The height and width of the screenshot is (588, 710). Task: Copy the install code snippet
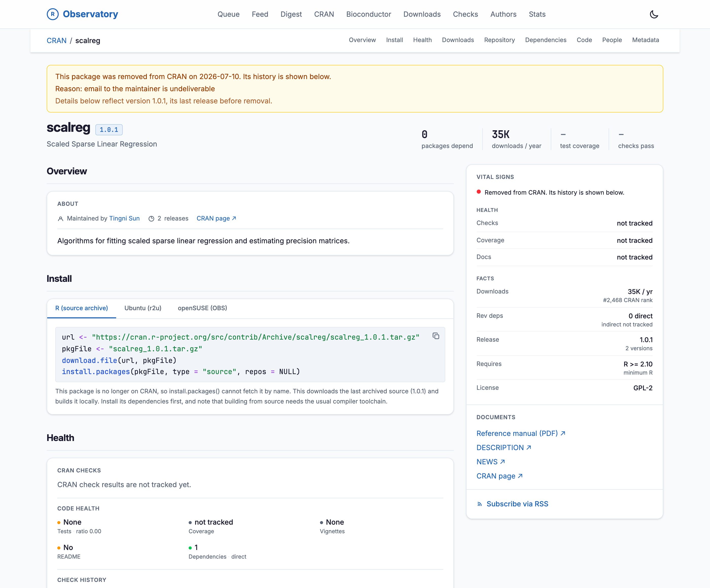click(x=436, y=336)
